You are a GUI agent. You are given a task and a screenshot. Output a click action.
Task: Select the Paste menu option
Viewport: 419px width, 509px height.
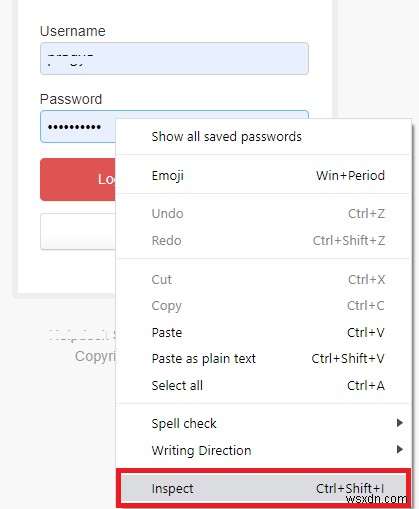pyautogui.click(x=263, y=332)
